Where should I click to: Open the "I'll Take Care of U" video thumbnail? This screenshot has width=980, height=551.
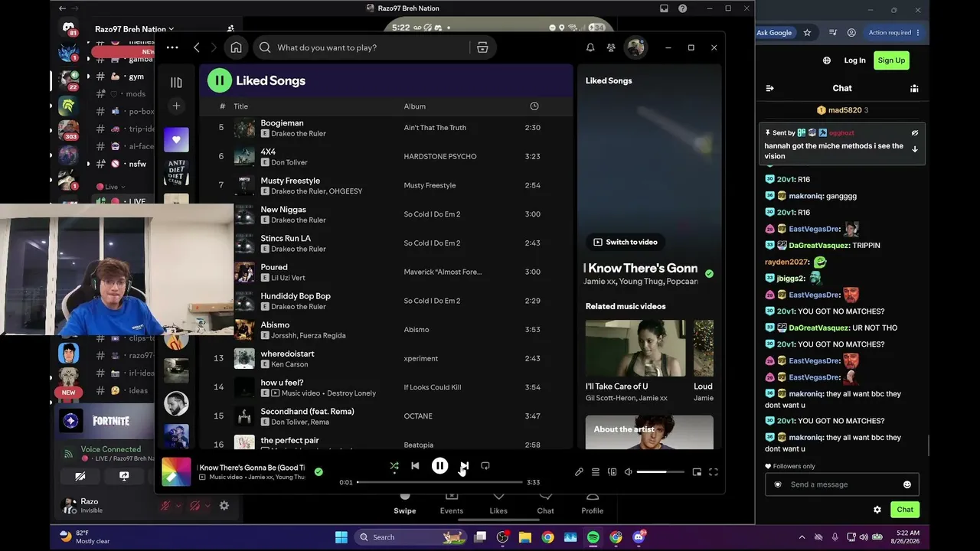pyautogui.click(x=635, y=348)
